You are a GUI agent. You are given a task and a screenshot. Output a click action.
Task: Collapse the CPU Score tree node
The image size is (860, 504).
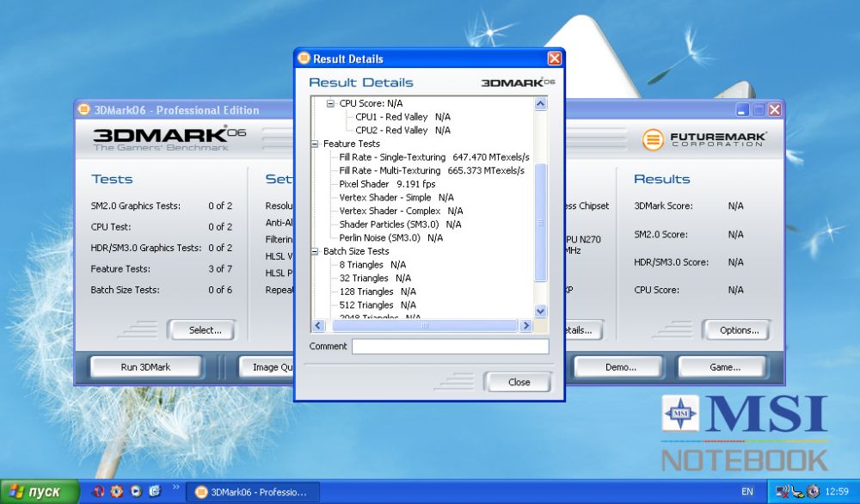(331, 103)
